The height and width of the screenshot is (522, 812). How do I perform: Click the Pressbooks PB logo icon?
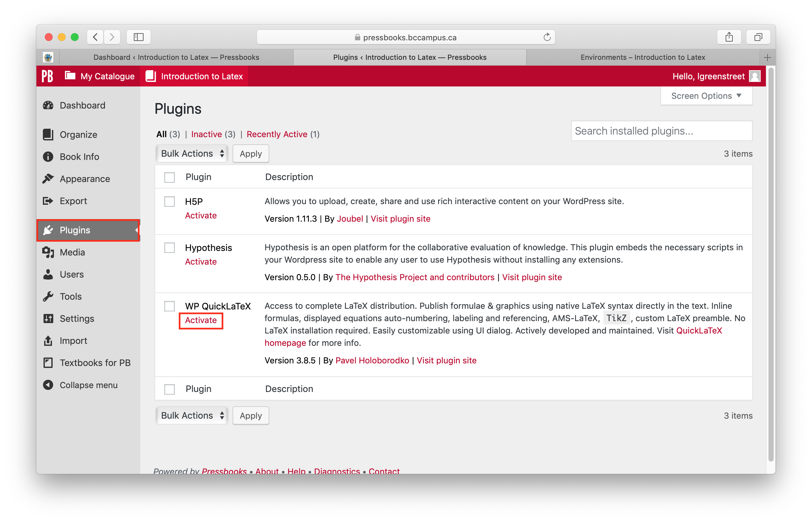(47, 76)
